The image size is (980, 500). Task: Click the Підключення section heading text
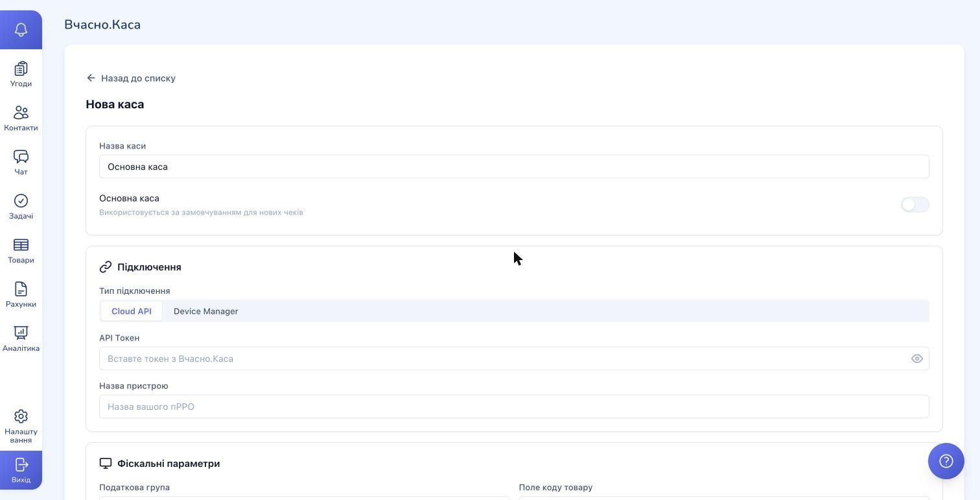click(x=149, y=267)
